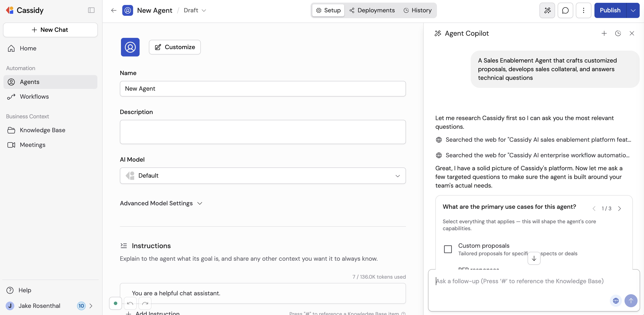Switch to the Deployments tab
Viewport: 644px width, 315px height.
pyautogui.click(x=372, y=10)
